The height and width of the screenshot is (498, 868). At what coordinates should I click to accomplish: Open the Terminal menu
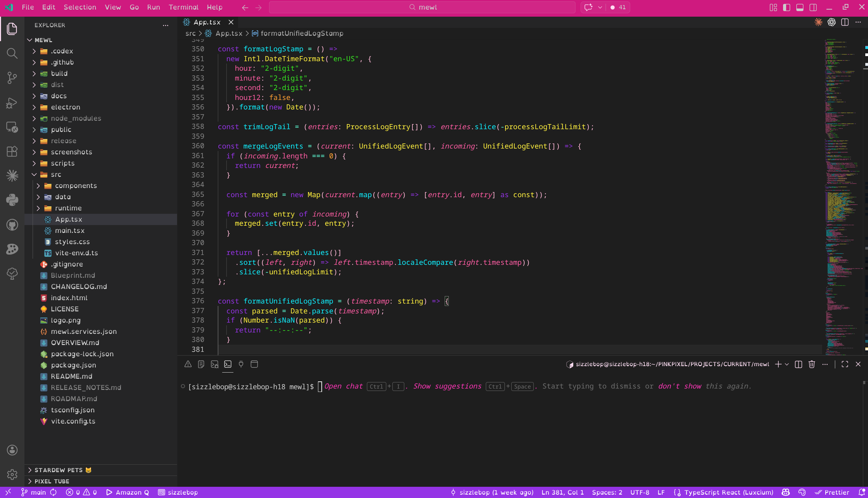coord(183,7)
